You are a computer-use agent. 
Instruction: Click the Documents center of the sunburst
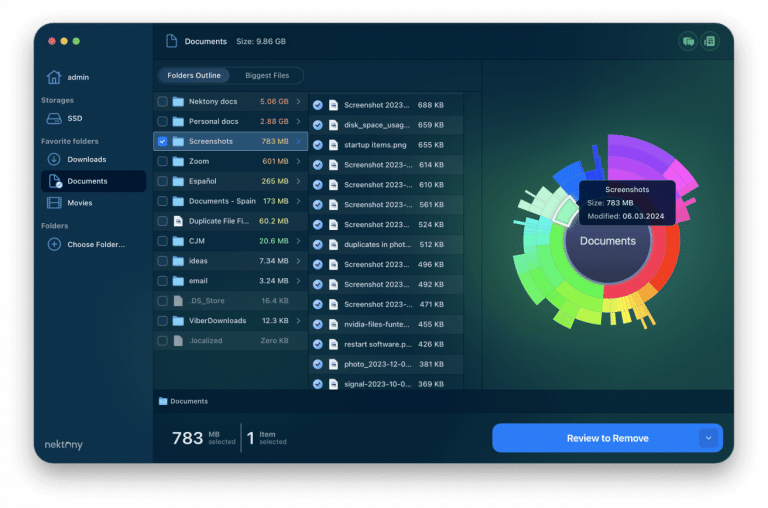[x=607, y=241]
